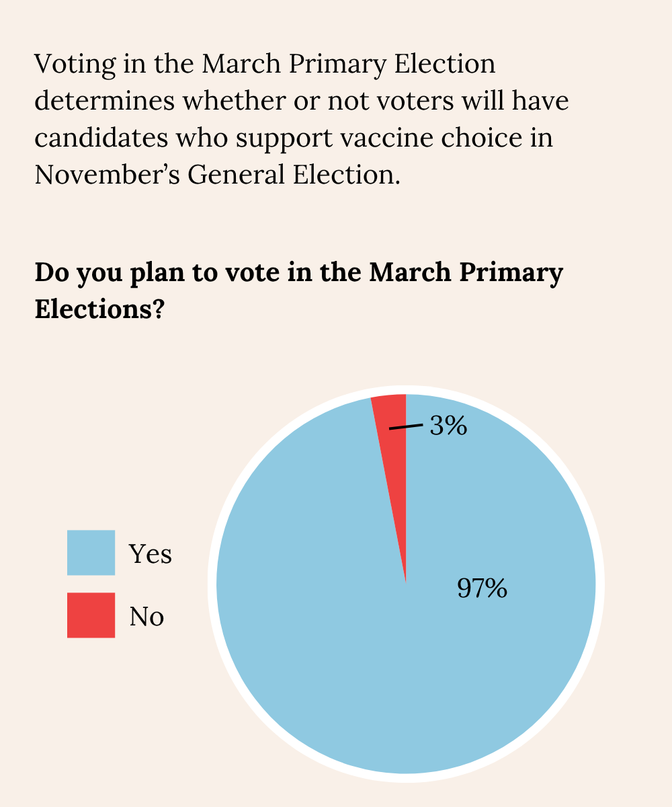The height and width of the screenshot is (807, 672).
Task: Click the white border ring of the pie
Action: 212,584
